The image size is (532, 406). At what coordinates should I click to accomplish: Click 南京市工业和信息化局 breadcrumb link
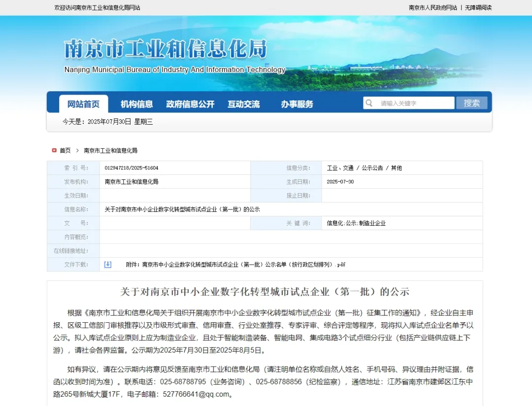point(110,150)
